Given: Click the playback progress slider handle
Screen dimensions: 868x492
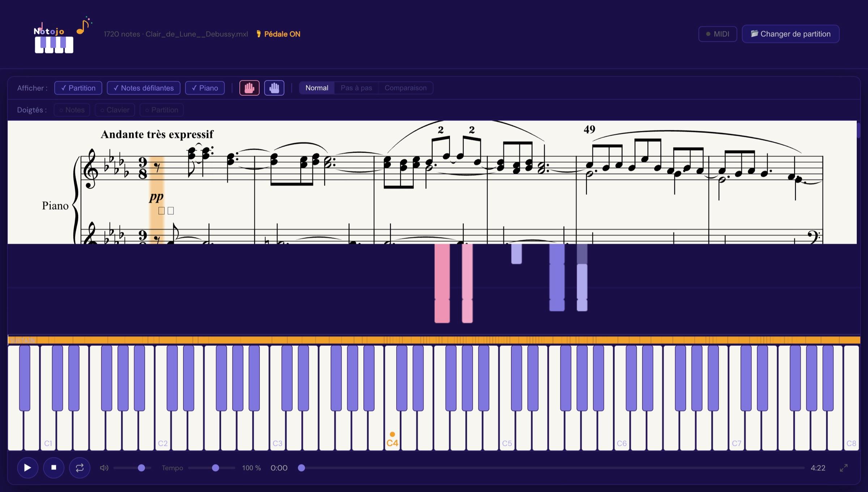Looking at the screenshot, I should pyautogui.click(x=301, y=468).
